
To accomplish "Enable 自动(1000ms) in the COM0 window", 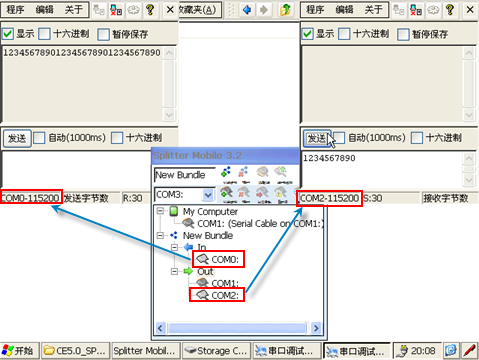I will tap(39, 138).
